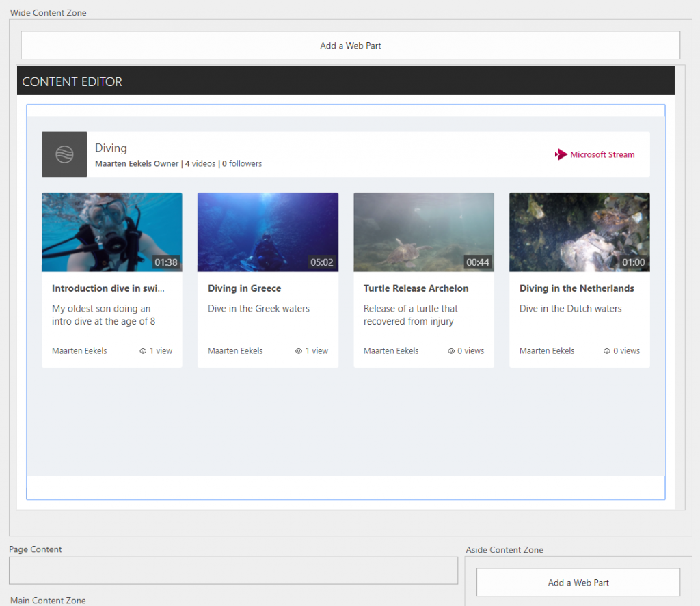The width and height of the screenshot is (700, 606).
Task: Click Maarten Eekels on Turtle Release card
Action: point(391,351)
